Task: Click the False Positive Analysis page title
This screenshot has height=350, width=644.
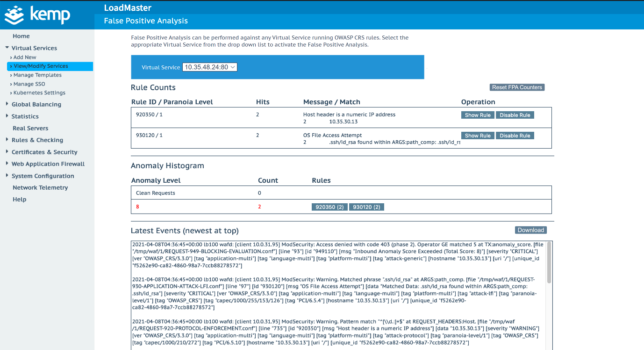Action: click(x=146, y=21)
